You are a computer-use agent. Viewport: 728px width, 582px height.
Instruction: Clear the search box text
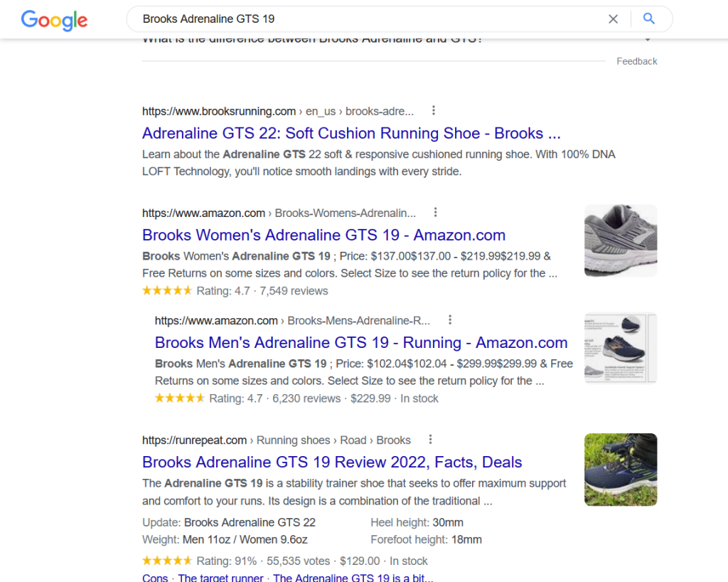613,19
